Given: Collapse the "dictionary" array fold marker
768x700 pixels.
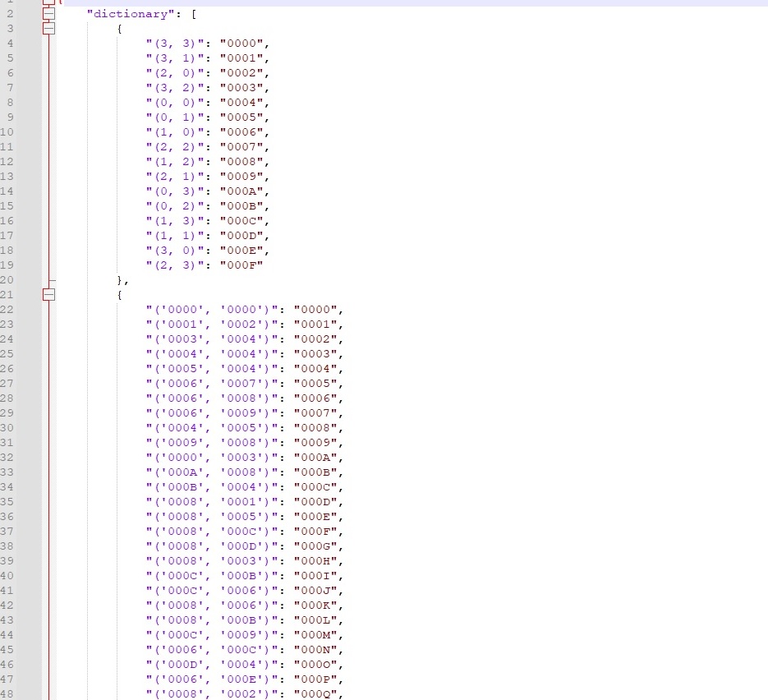Looking at the screenshot, I should [x=48, y=14].
